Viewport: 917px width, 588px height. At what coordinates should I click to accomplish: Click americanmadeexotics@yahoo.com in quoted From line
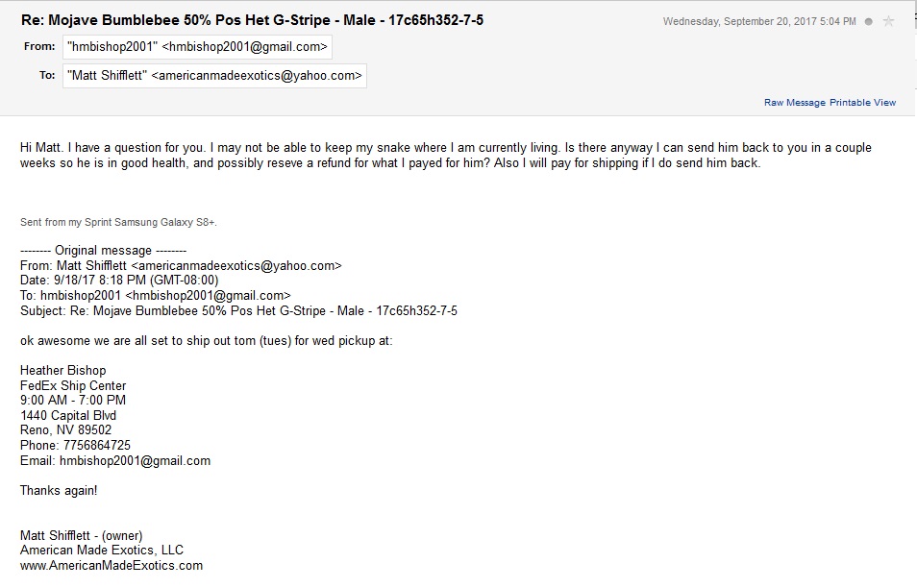click(x=236, y=266)
